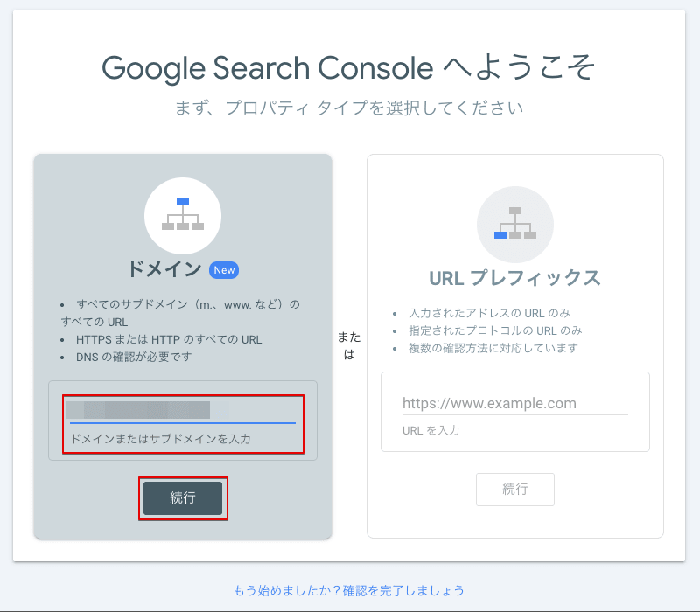Open the もう始めましたか？確認を完了しましょう link
This screenshot has height=612, width=700.
[348, 590]
